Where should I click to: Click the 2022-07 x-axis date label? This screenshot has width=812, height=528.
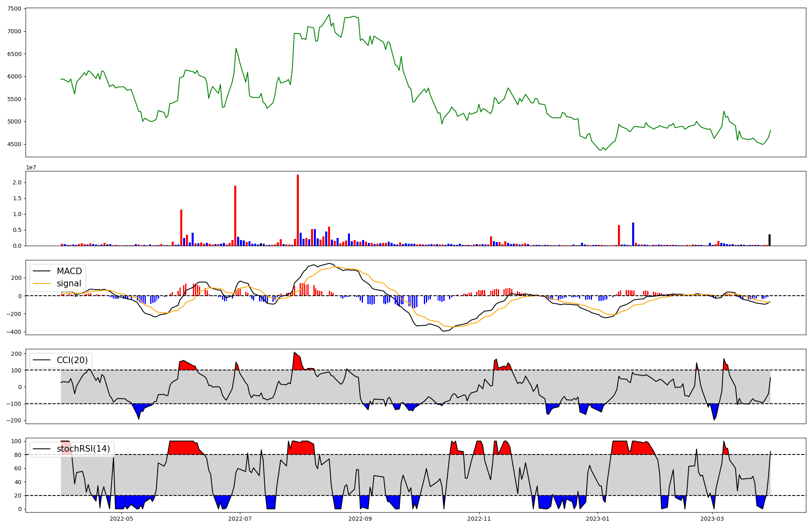click(x=240, y=519)
